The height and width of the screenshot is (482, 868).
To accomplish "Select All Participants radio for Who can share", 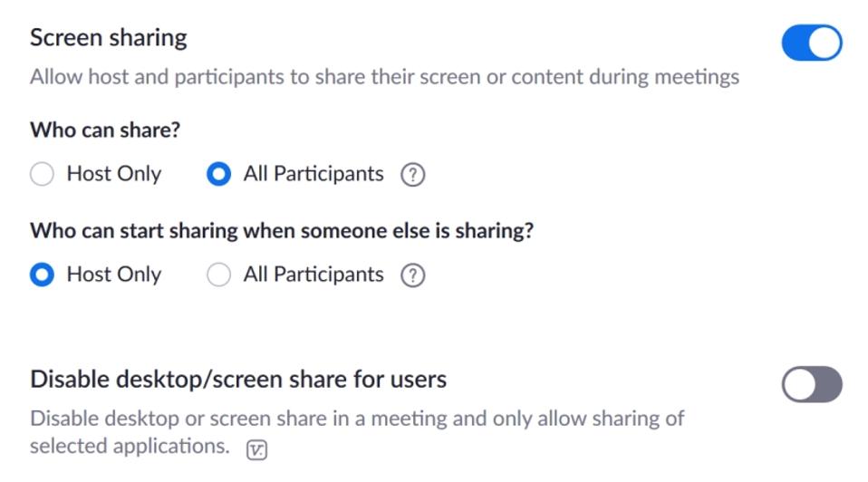I will click(x=218, y=175).
